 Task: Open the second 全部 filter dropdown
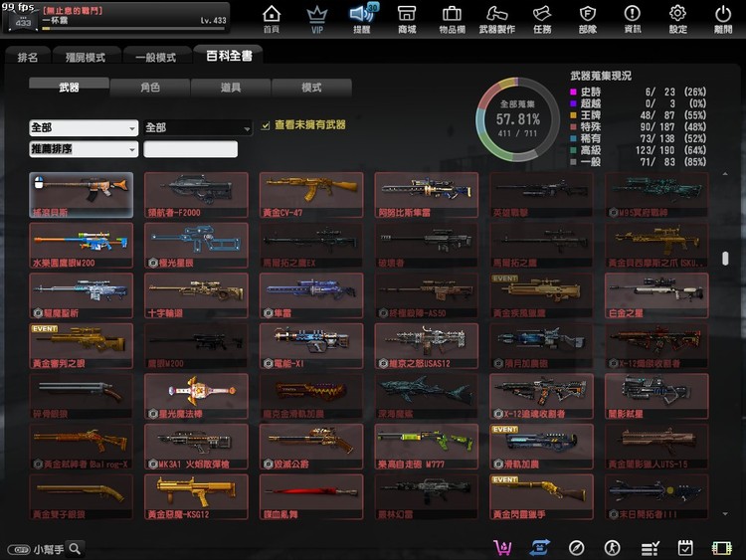click(x=198, y=128)
